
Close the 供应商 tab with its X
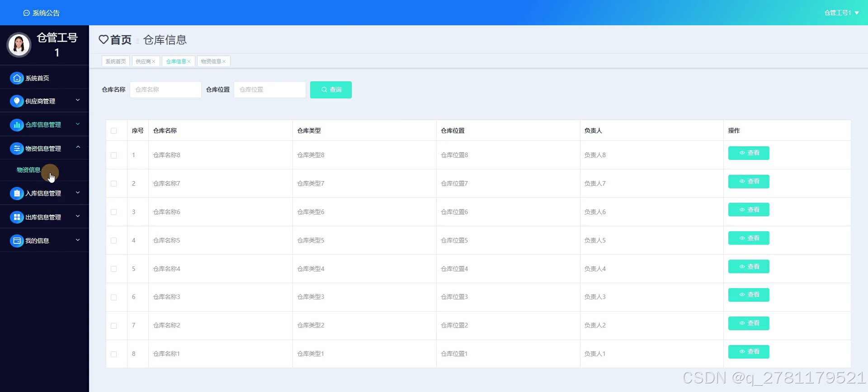[x=154, y=61]
